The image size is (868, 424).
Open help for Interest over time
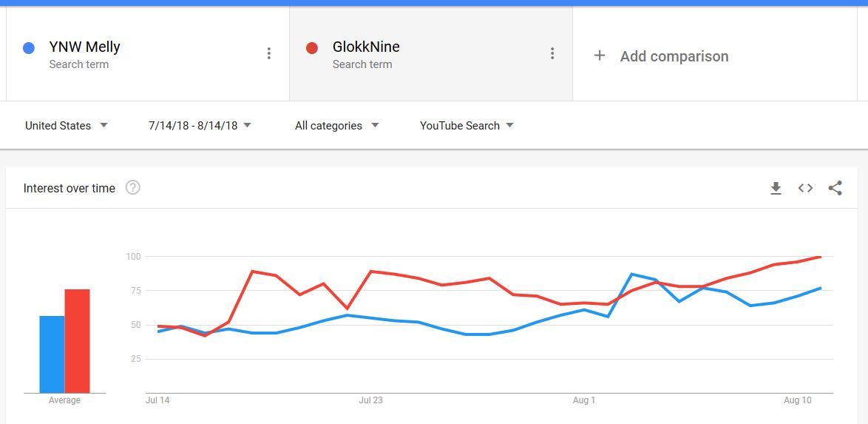[x=133, y=188]
